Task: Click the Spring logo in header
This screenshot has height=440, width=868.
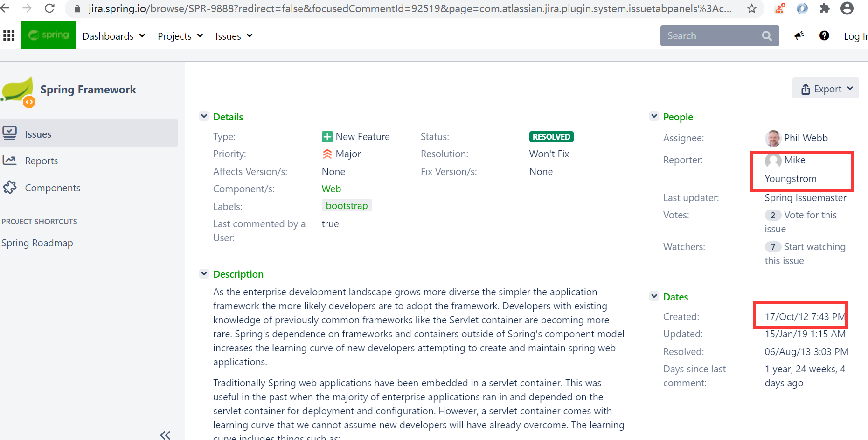Action: point(49,35)
